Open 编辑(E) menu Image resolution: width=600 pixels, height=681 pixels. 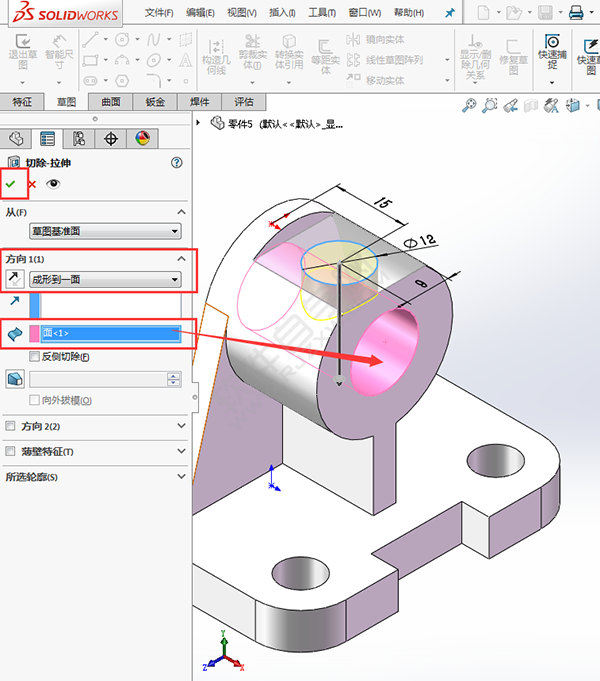(x=200, y=13)
